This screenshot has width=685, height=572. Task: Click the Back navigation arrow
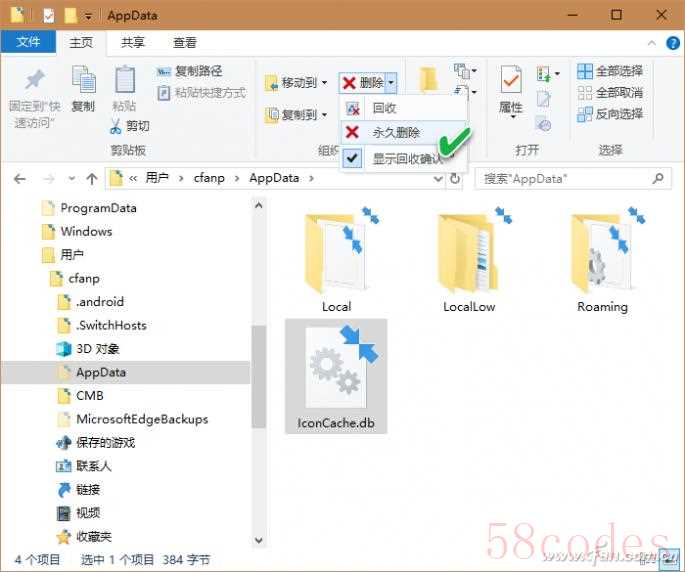point(20,179)
